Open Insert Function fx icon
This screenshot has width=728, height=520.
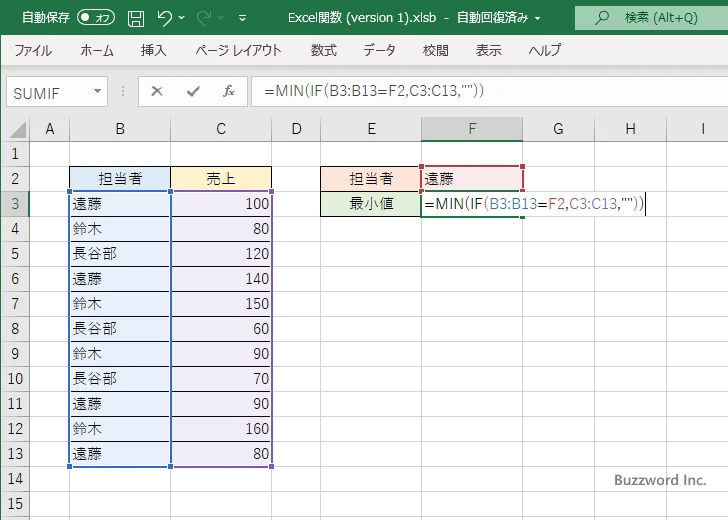(229, 91)
